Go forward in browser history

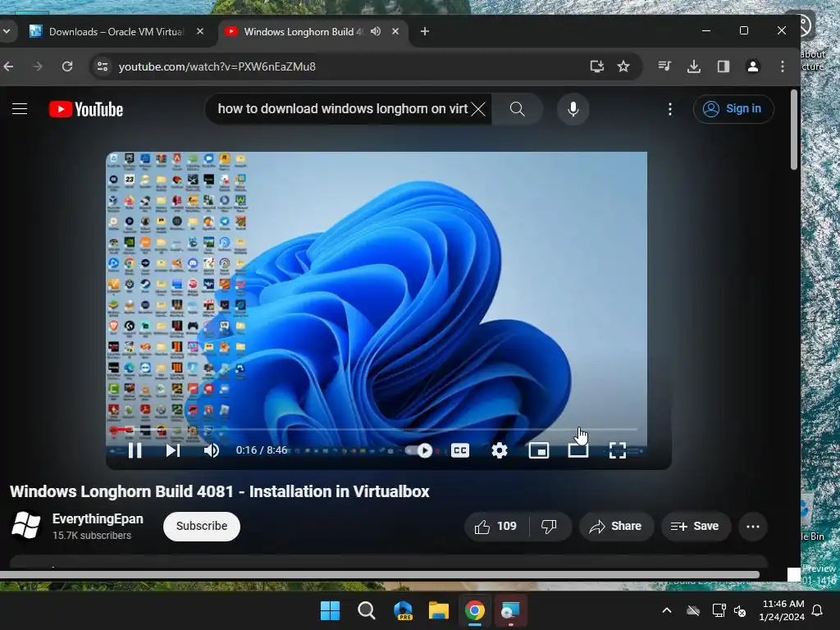click(x=38, y=66)
